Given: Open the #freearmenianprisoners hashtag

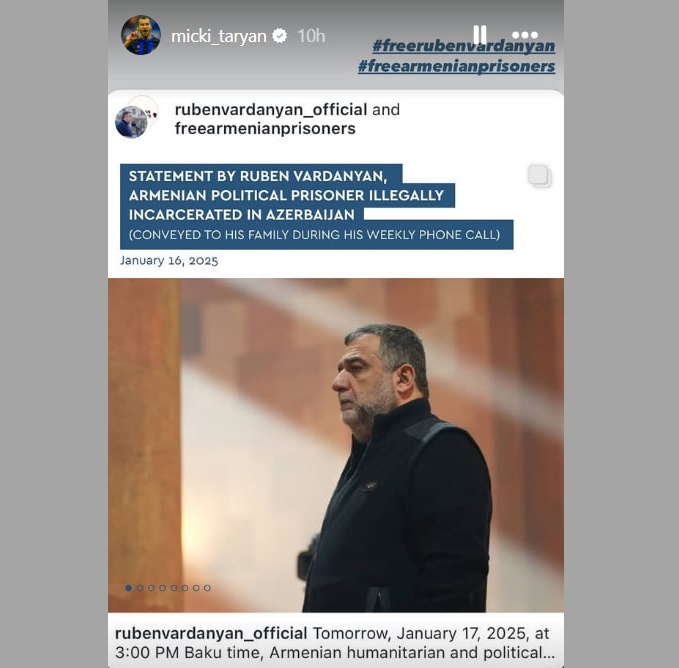Looking at the screenshot, I should [456, 66].
